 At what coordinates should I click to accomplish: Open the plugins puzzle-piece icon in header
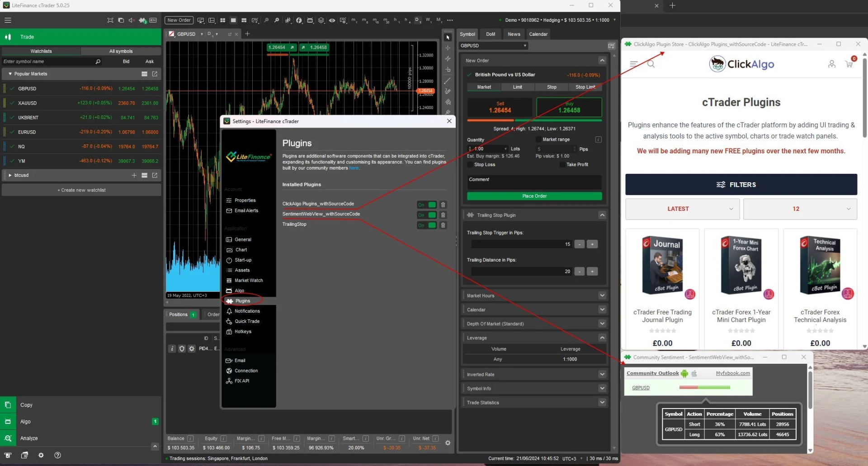[142, 20]
